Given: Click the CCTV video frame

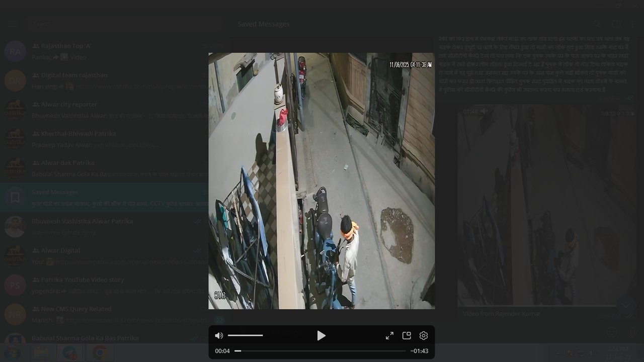Looking at the screenshot, I should (321, 181).
